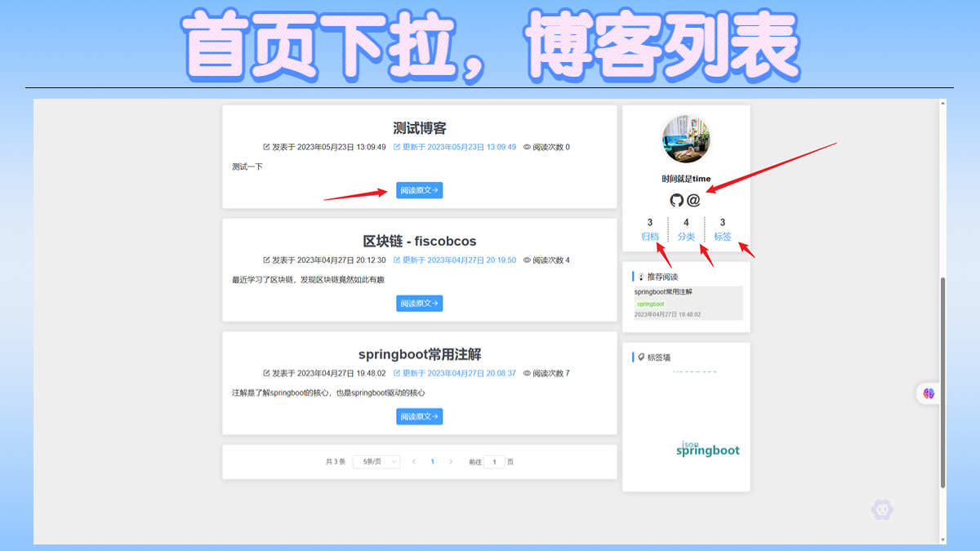The height and width of the screenshot is (551, 980).
Task: Open 阅读原文 for springboot常用注解
Action: point(420,416)
